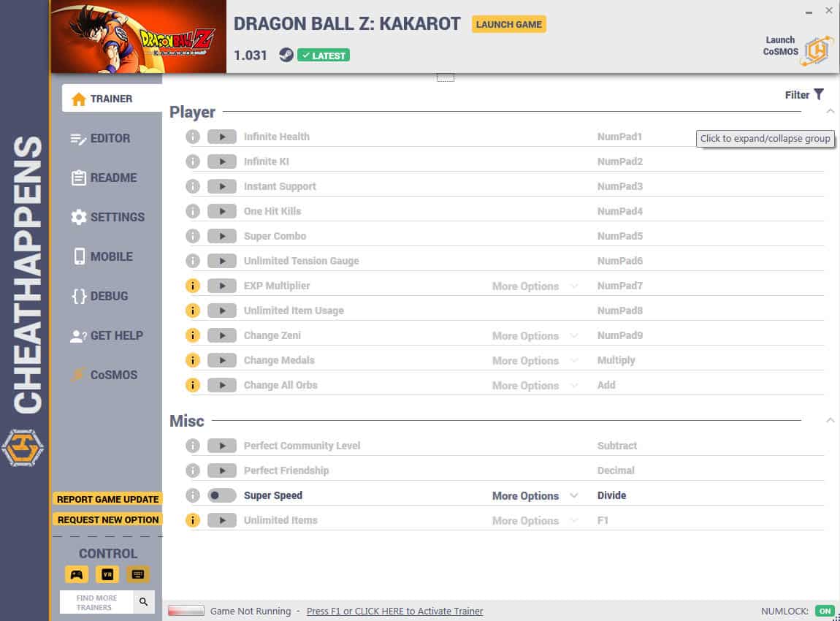
Task: Expand More Options for Change Zeni
Action: pyautogui.click(x=535, y=336)
